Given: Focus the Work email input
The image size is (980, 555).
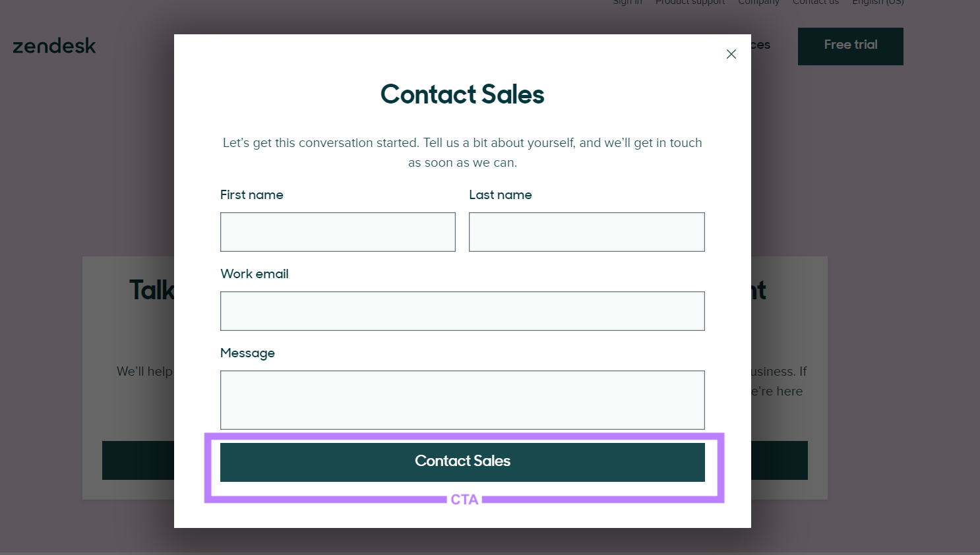Looking at the screenshot, I should pos(462,310).
